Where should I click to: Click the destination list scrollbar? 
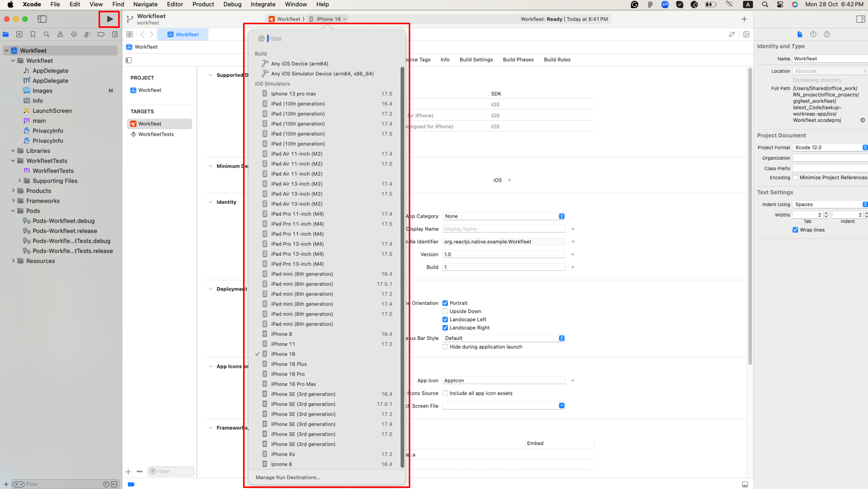pos(403,268)
